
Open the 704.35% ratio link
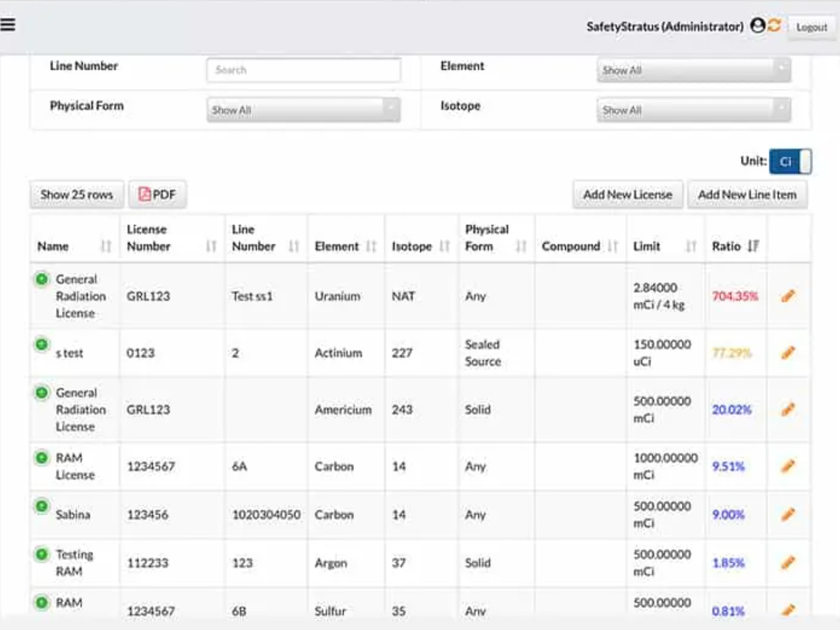click(x=734, y=296)
